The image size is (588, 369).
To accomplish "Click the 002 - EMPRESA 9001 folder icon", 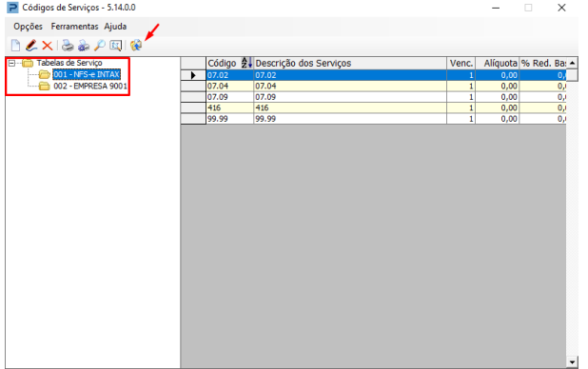I will point(45,87).
